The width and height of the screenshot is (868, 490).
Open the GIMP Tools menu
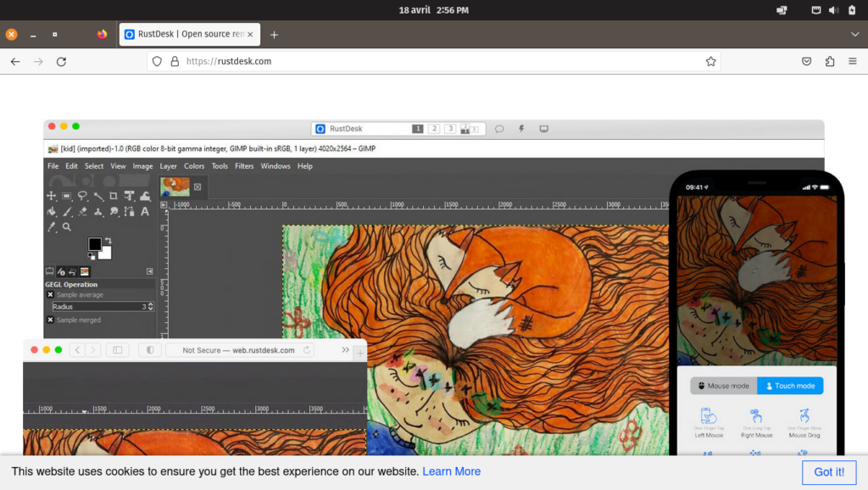pos(220,166)
